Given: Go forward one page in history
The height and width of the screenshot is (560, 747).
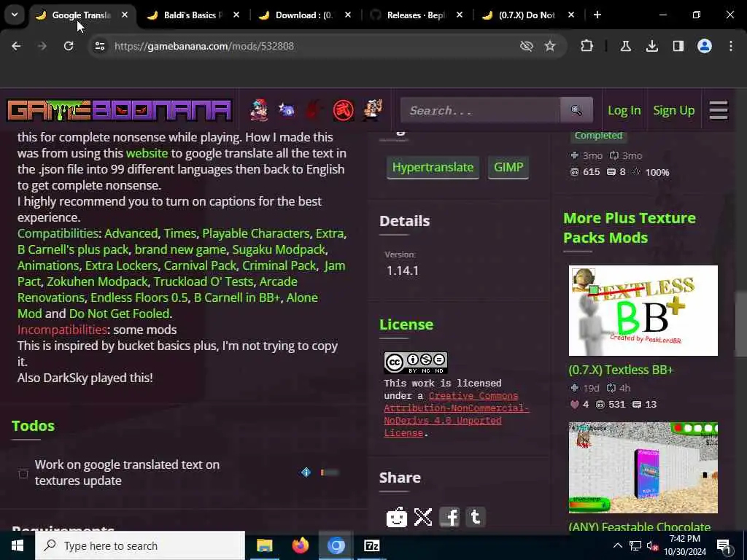Looking at the screenshot, I should (42, 46).
